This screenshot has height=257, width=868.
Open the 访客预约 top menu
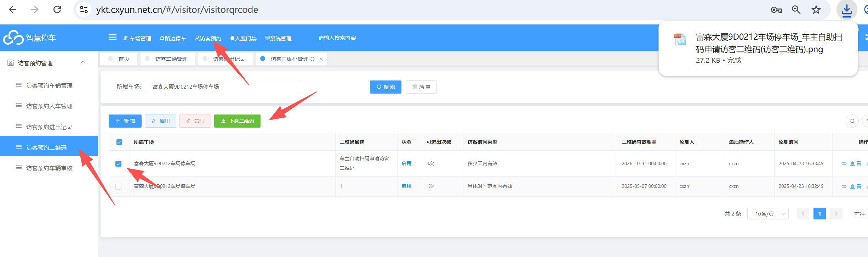[208, 38]
